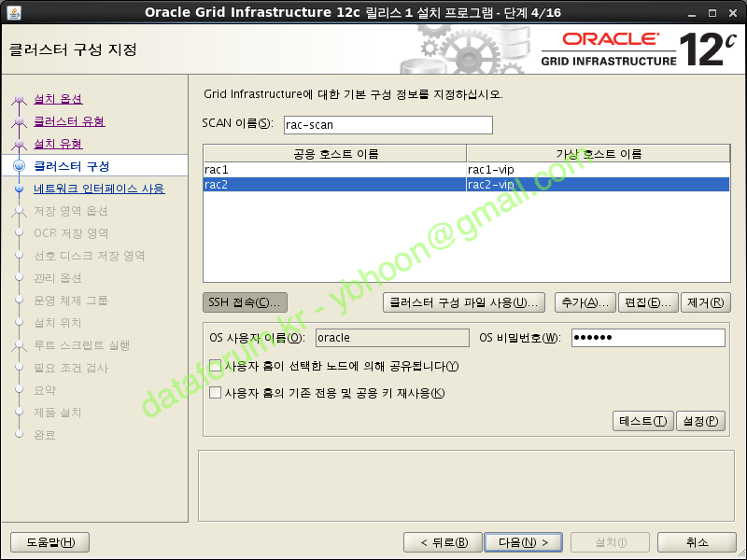Click the 테스트 SSH button
Screen dimensions: 747x560
pos(642,421)
